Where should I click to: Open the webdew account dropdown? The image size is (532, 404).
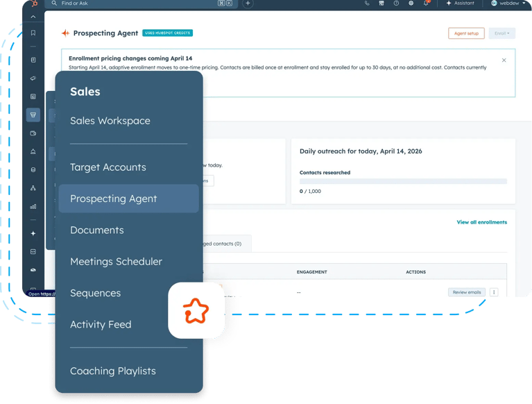(x=508, y=3)
